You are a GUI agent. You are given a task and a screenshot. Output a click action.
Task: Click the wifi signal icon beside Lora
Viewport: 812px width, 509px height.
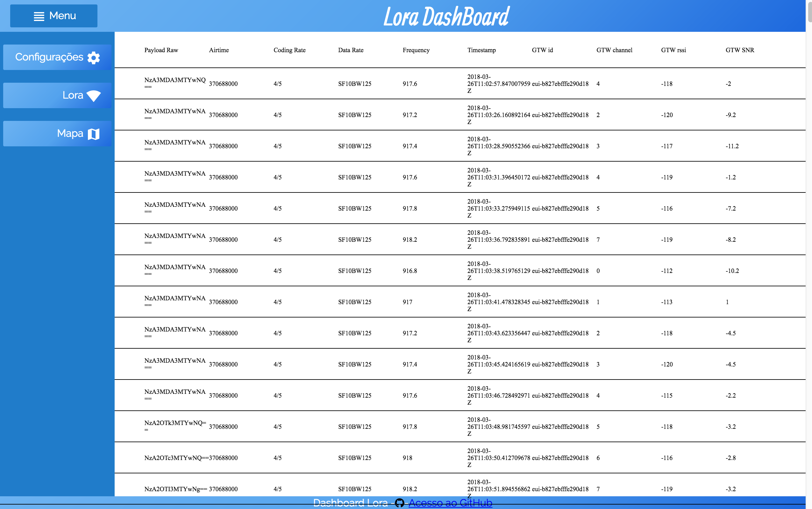tap(94, 96)
